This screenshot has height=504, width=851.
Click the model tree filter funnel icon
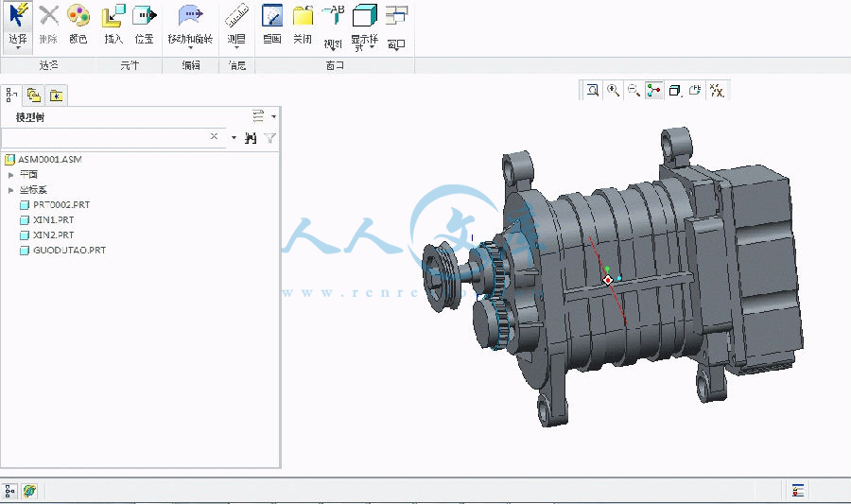[x=269, y=138]
